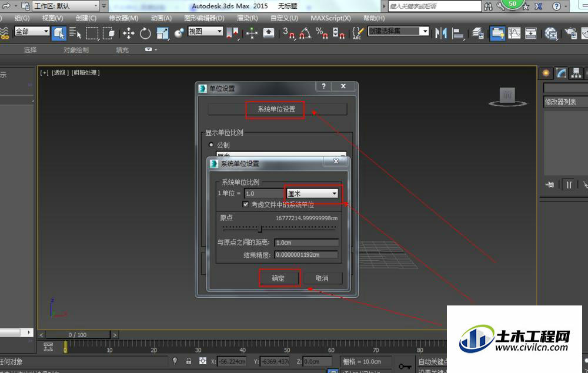This screenshot has height=373, width=588.
Task: Click the Redo arrow icon
Action: [6, 6]
